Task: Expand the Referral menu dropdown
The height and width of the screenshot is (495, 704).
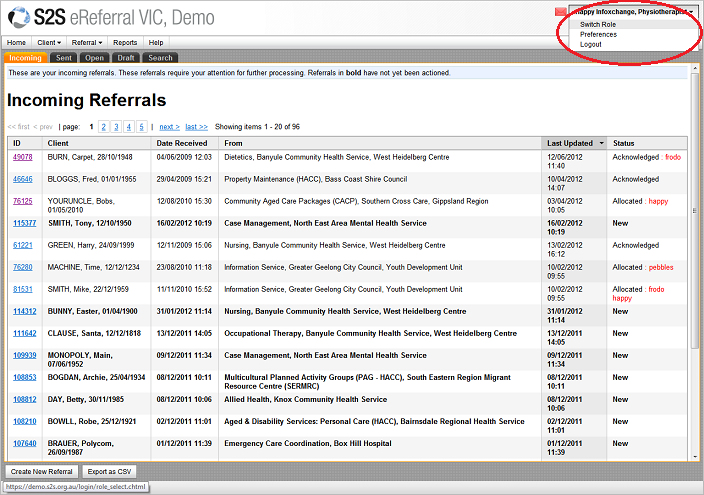Action: (87, 43)
